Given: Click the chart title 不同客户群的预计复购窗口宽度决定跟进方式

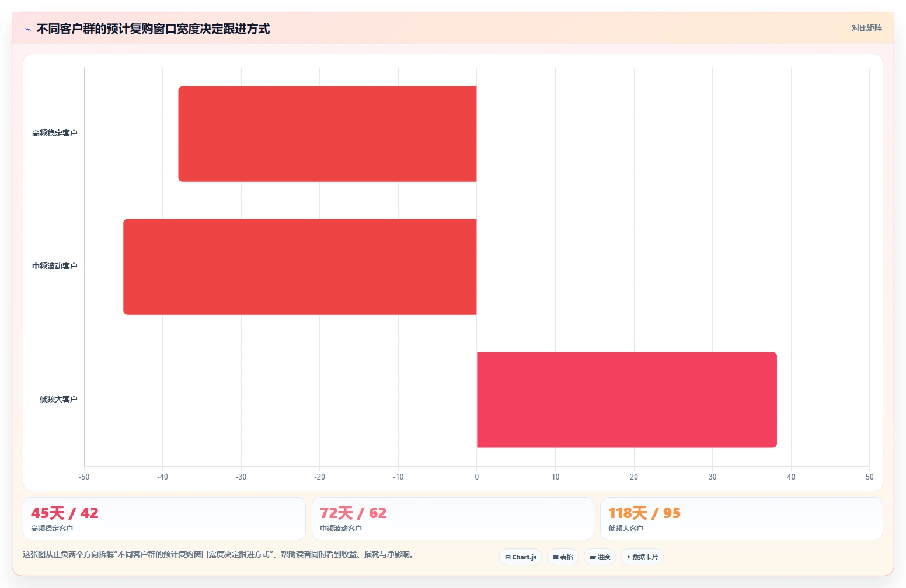Looking at the screenshot, I should pyautogui.click(x=153, y=29).
